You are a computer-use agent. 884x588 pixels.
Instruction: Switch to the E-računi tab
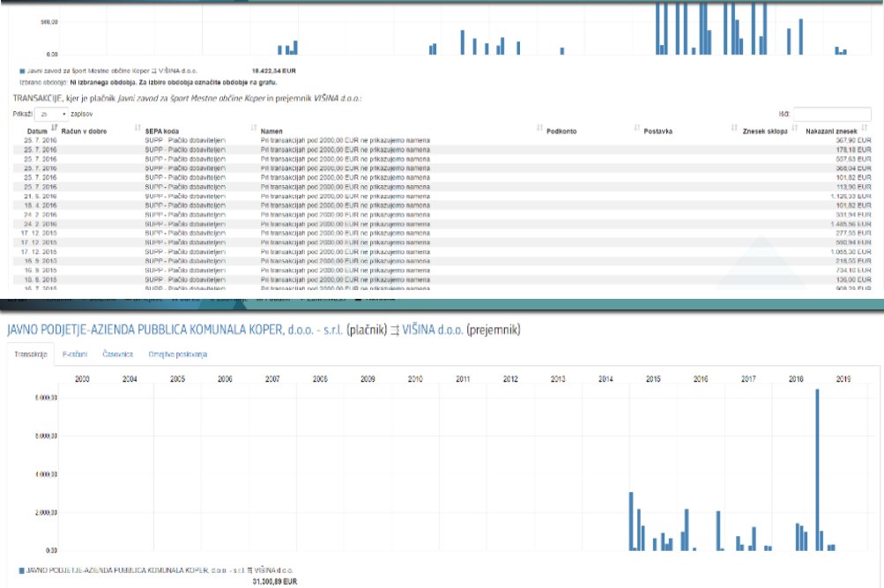point(75,354)
